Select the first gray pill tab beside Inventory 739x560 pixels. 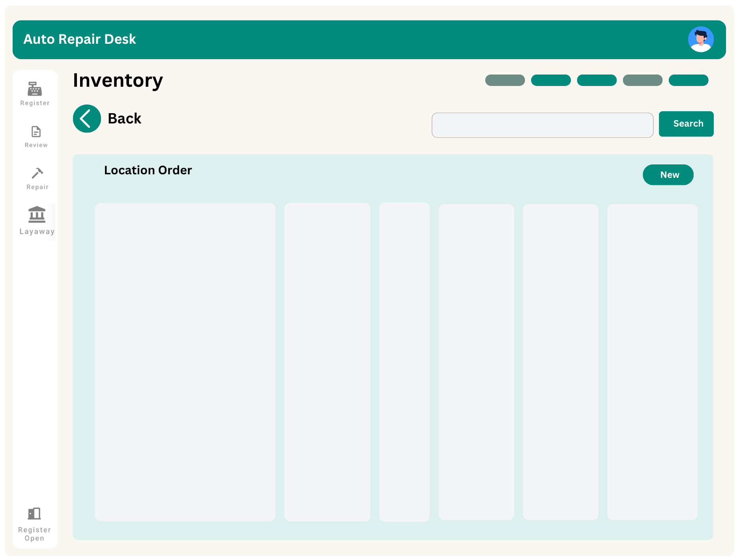click(x=505, y=80)
